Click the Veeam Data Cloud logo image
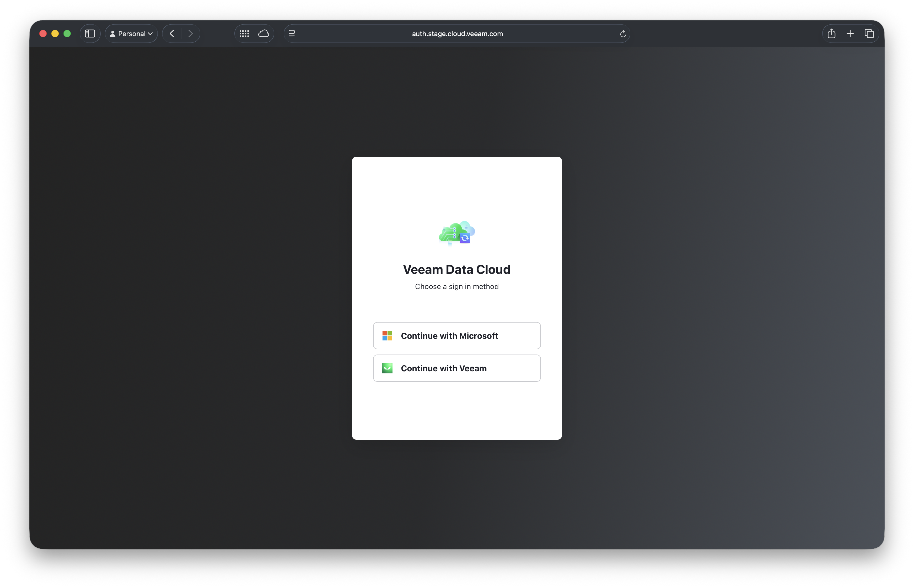The width and height of the screenshot is (914, 588). click(x=456, y=233)
